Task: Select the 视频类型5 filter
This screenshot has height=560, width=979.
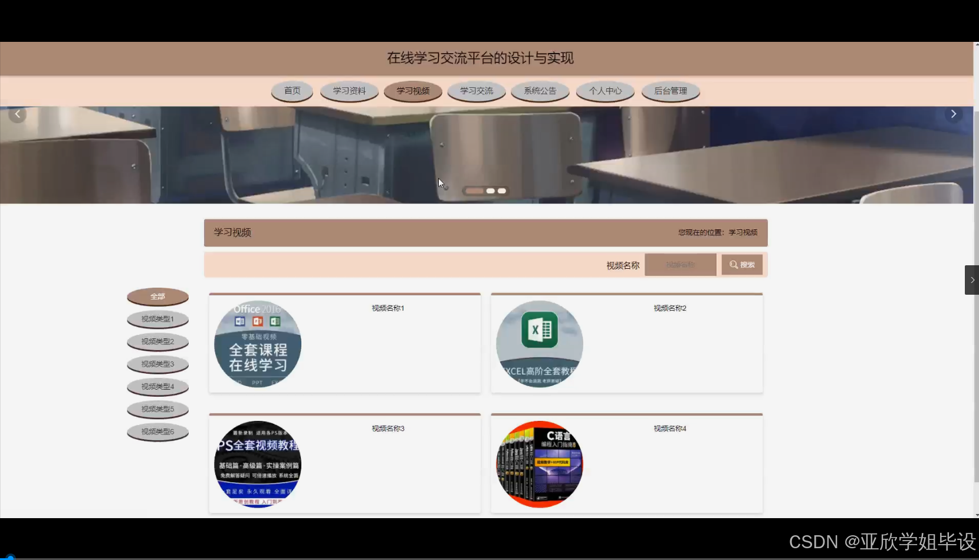Action: pyautogui.click(x=157, y=409)
